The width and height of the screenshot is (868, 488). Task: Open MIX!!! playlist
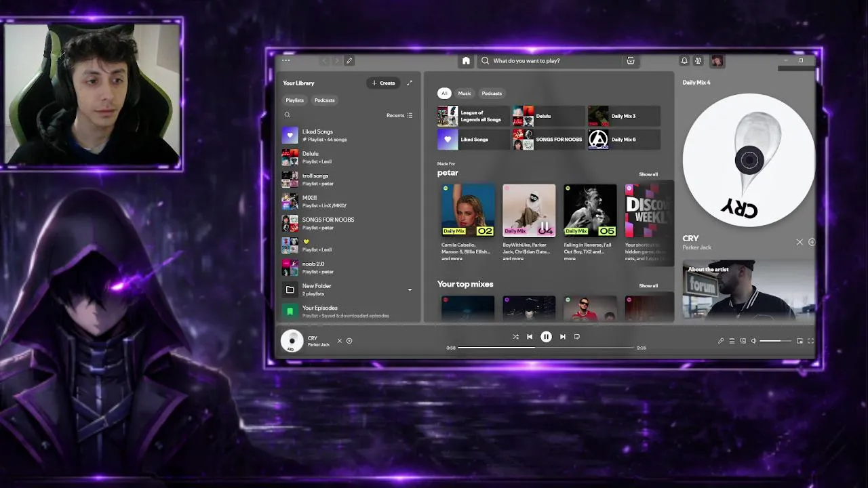coord(348,201)
